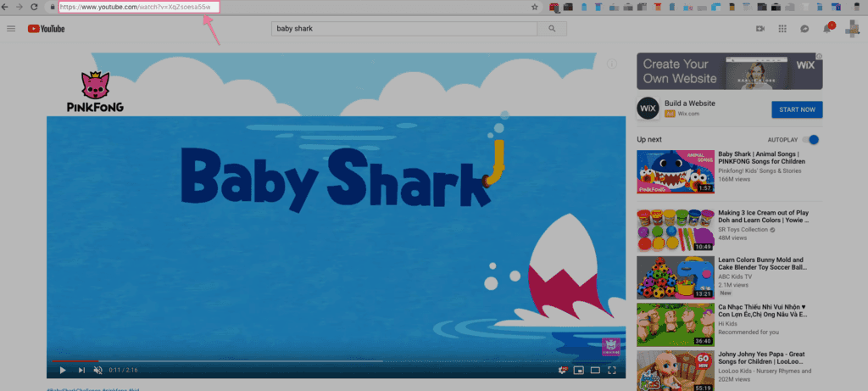Click the browser back arrow

[5, 7]
